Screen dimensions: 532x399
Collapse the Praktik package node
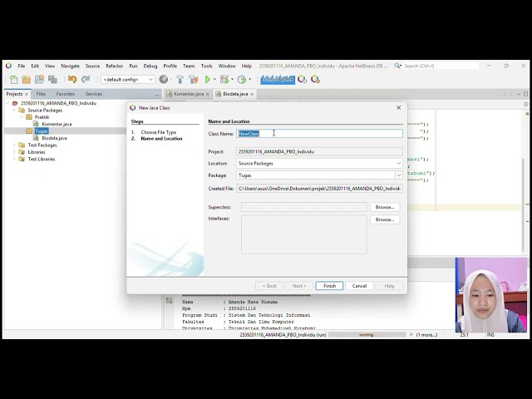tap(21, 117)
